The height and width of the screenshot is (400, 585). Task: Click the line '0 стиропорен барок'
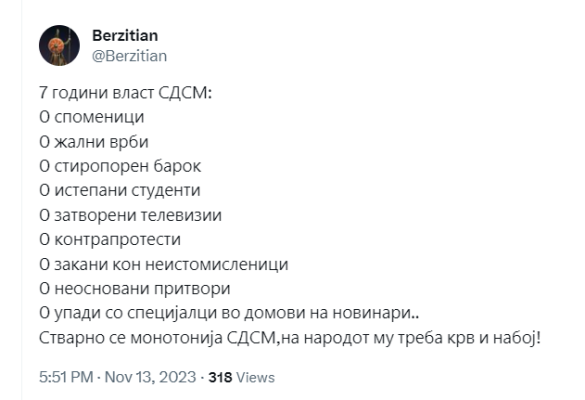[120, 166]
